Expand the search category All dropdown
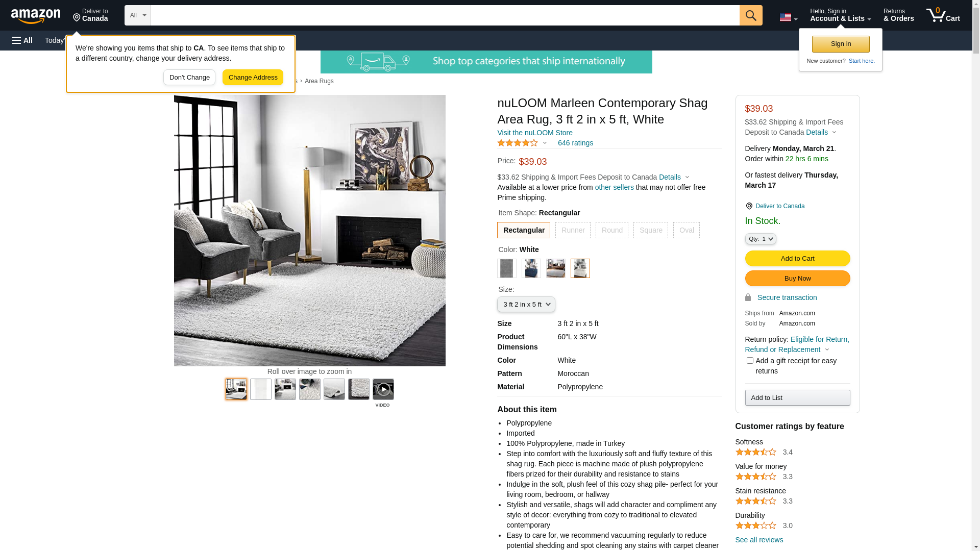The width and height of the screenshot is (980, 551). (x=138, y=15)
